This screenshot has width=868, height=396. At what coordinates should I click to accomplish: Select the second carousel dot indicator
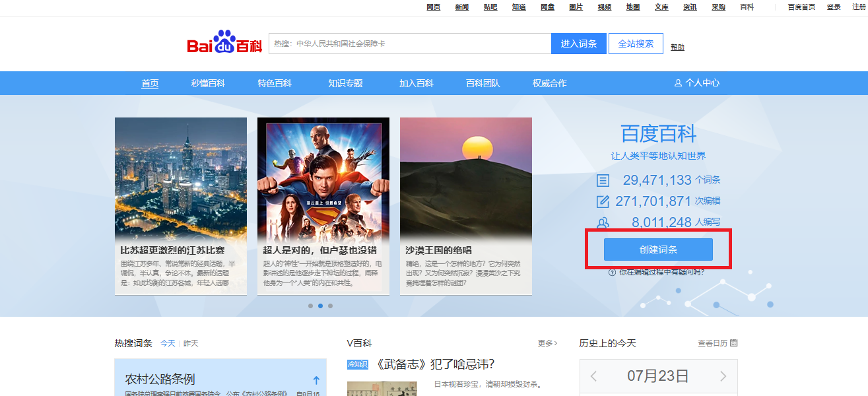click(x=320, y=306)
